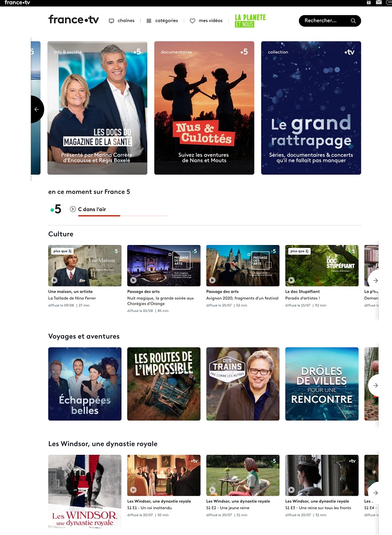Viewport: 392px width, 535px height.
Task: Click the diffusé le 20/07 | 50 min text
Action: click(148, 515)
